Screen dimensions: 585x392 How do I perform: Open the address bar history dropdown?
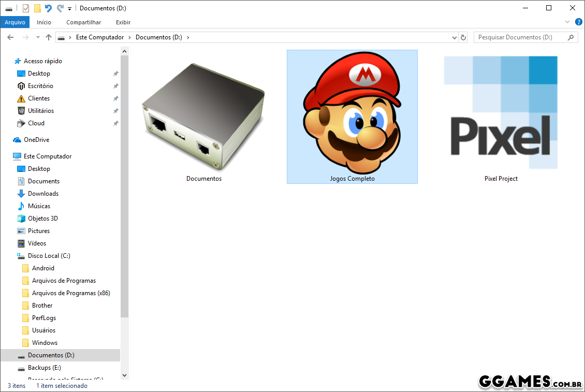[454, 37]
